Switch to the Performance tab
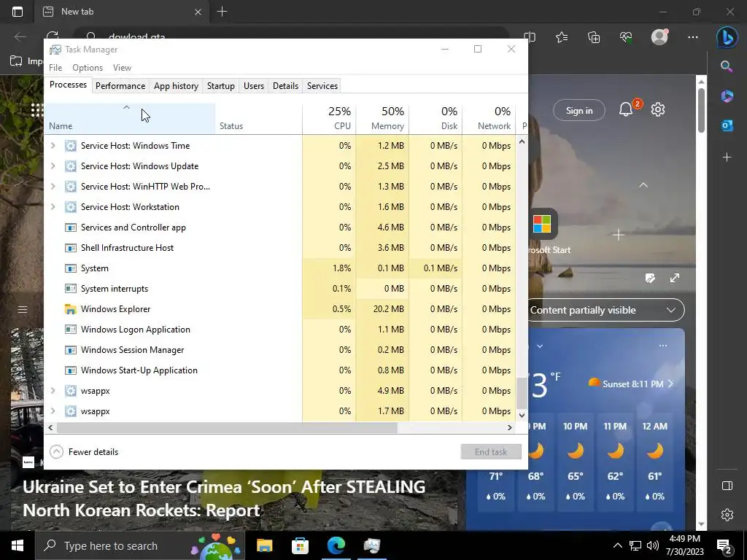Image resolution: width=747 pixels, height=560 pixels. click(120, 86)
